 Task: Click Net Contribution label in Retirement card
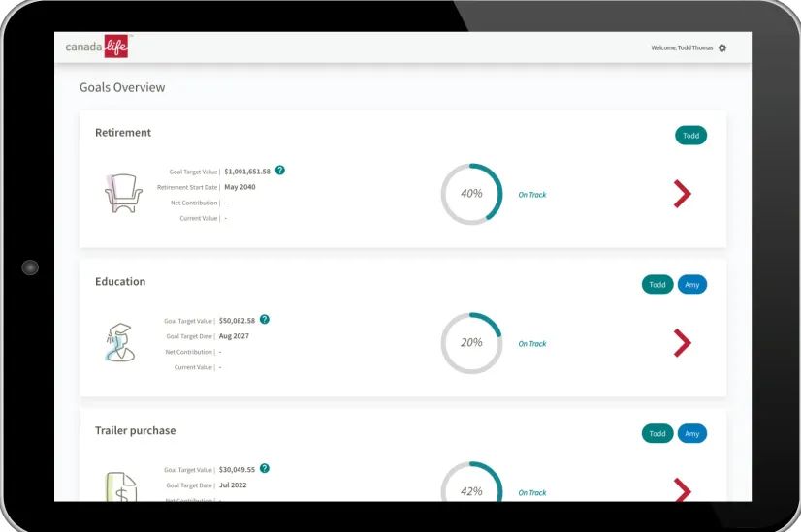pyautogui.click(x=194, y=203)
